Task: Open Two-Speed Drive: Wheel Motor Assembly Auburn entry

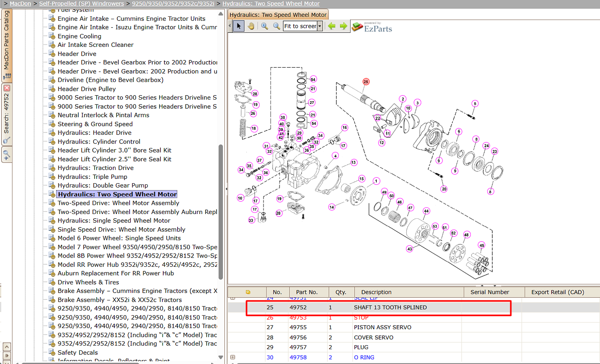Action: pos(137,212)
